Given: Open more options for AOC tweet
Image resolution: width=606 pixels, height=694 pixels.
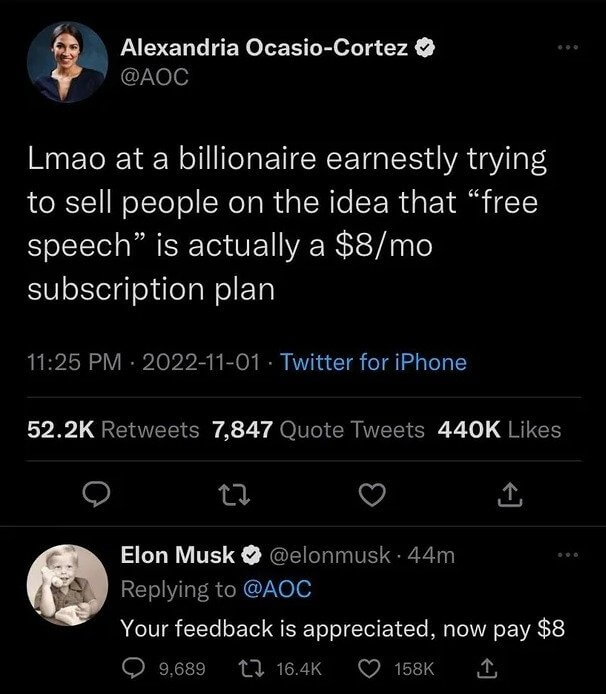Looking at the screenshot, I should click(x=568, y=50).
